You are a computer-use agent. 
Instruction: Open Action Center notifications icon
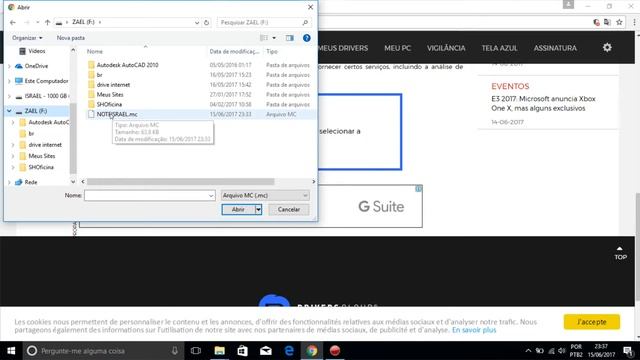pos(628,351)
